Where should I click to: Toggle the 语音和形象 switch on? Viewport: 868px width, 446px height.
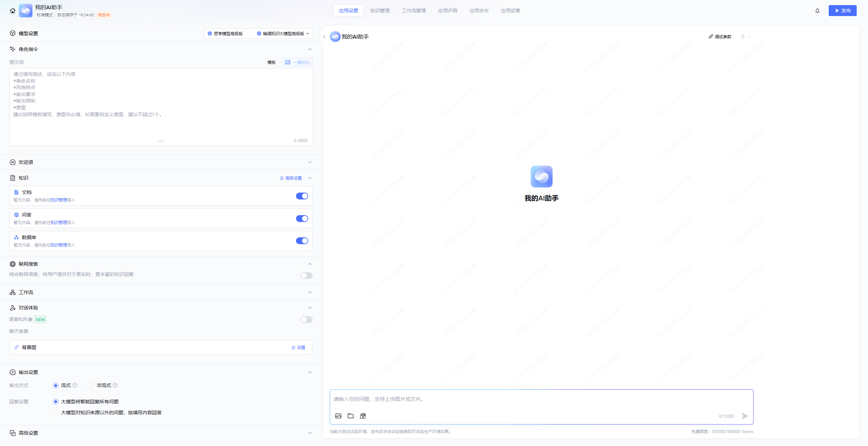click(x=306, y=320)
